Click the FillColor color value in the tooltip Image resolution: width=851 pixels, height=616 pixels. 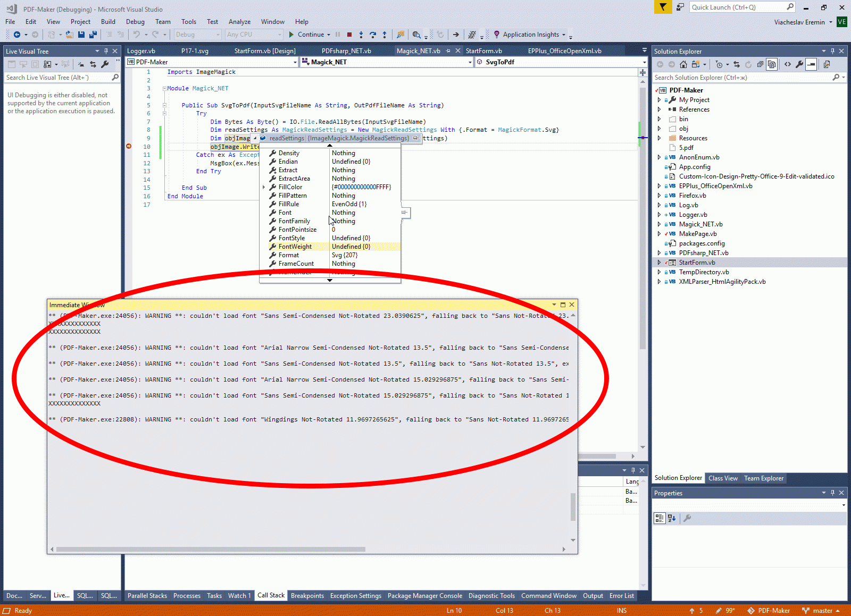[x=361, y=187]
